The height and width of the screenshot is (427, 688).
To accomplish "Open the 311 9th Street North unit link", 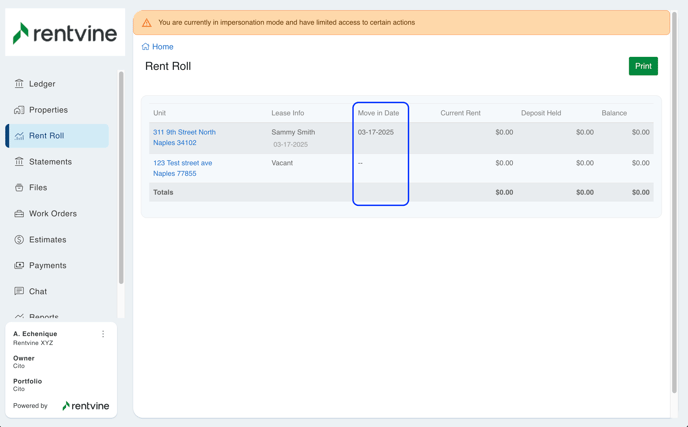I will pyautogui.click(x=184, y=132).
